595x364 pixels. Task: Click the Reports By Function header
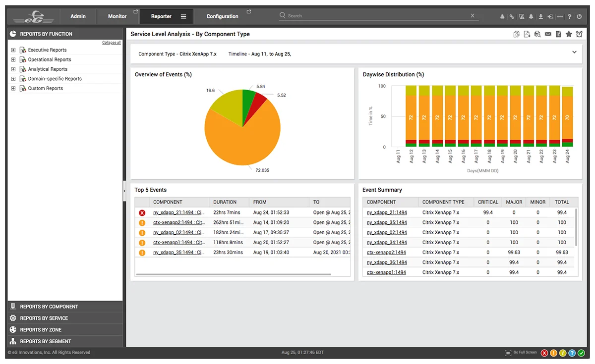coord(65,34)
